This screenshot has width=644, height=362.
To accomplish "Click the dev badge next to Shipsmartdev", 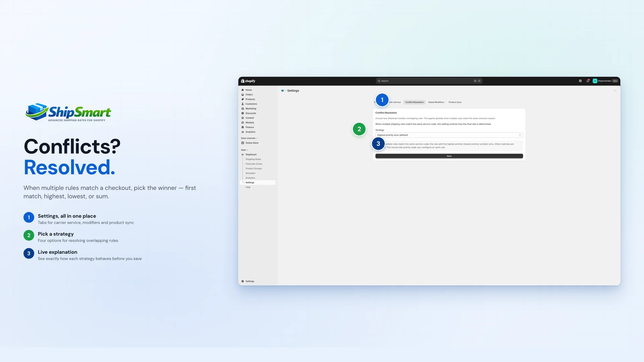I will [615, 81].
